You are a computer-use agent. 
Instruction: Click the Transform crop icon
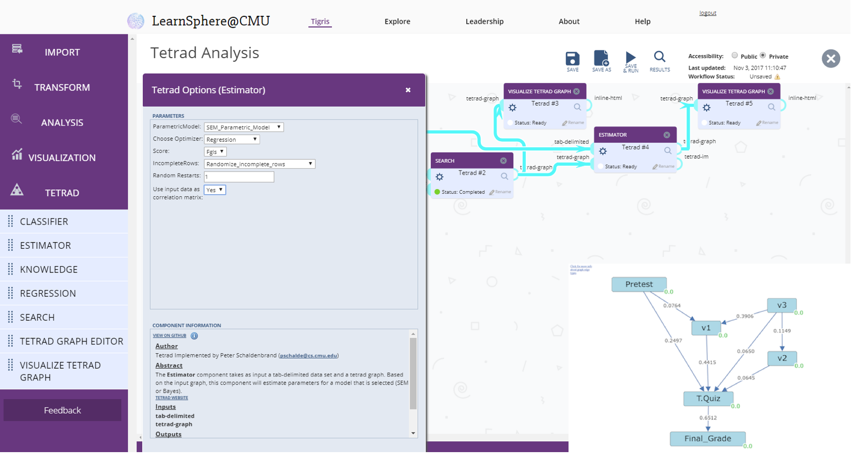(17, 83)
